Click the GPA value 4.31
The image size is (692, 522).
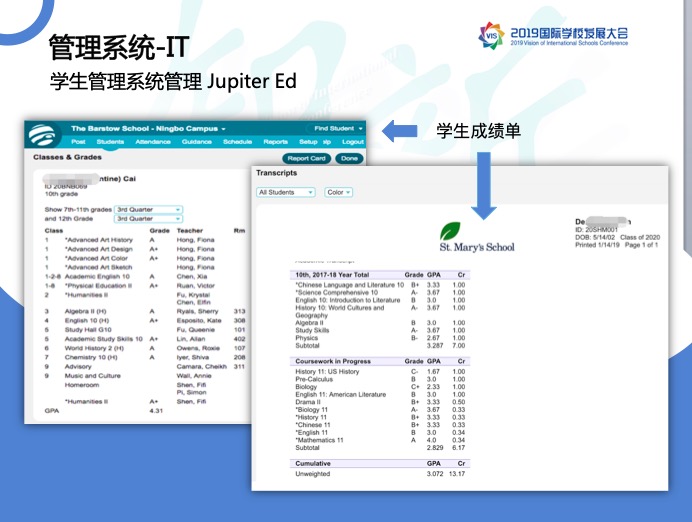coord(156,411)
